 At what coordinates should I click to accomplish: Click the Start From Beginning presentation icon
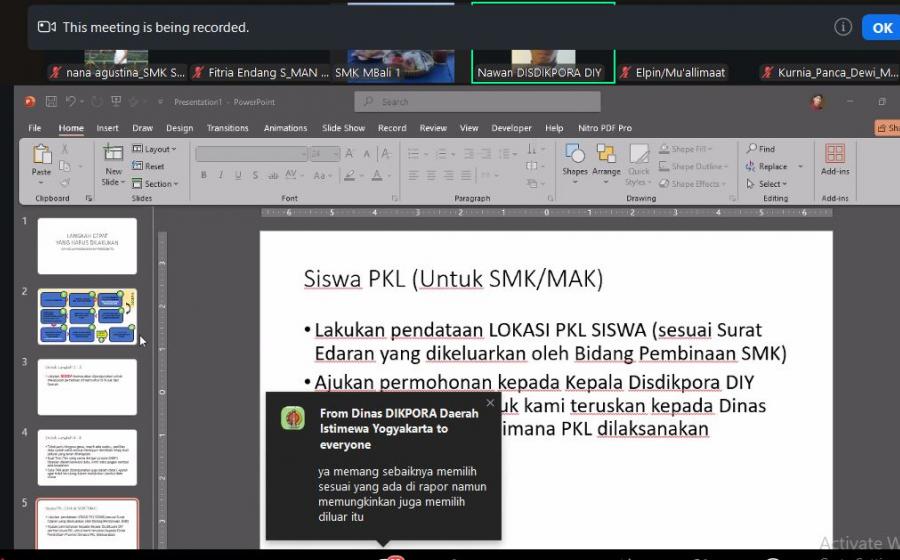click(x=116, y=102)
